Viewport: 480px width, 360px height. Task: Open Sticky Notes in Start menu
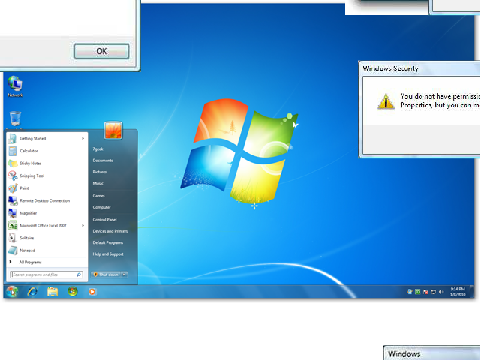pos(47,163)
